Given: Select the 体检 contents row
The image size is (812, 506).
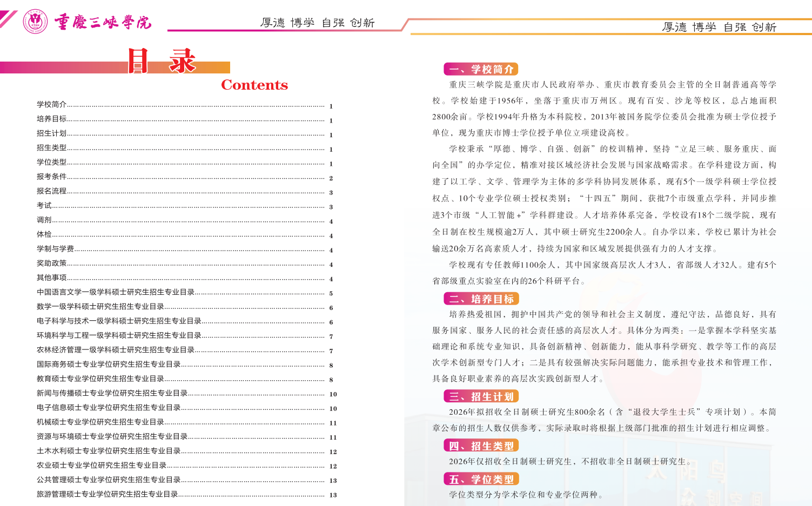Looking at the screenshot, I should click(x=185, y=235).
